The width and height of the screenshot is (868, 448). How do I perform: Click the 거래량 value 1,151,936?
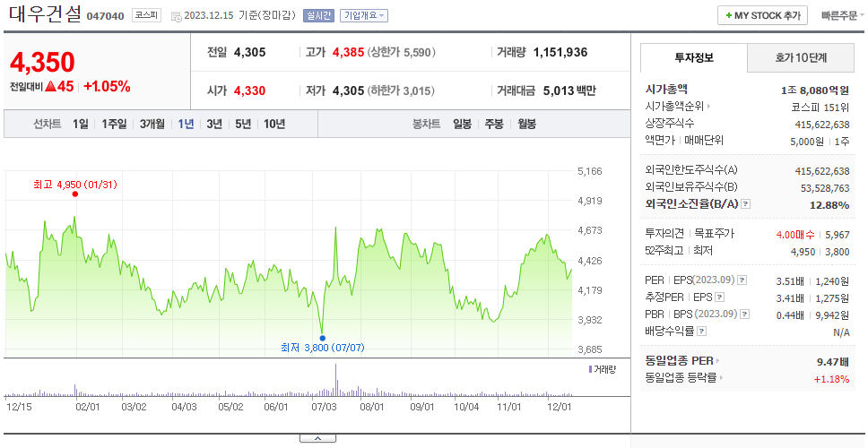pyautogui.click(x=560, y=53)
